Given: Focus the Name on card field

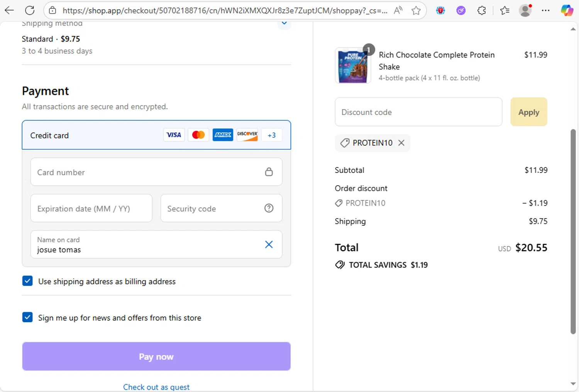Looking at the screenshot, I should point(156,245).
